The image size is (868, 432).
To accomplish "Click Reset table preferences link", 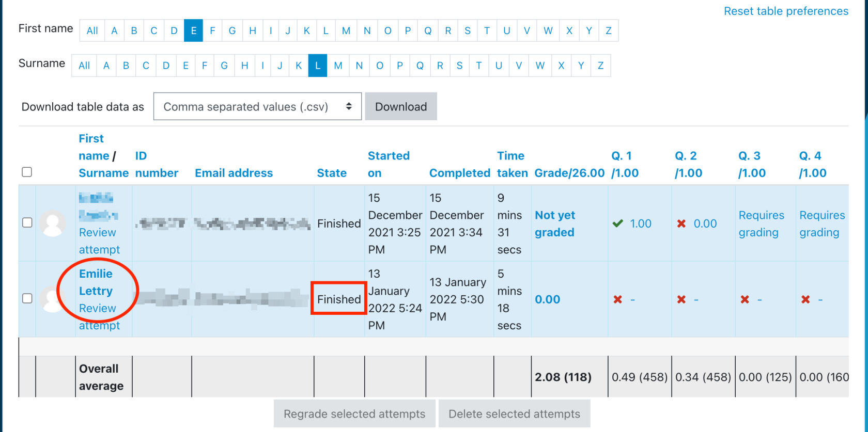I will pos(786,11).
